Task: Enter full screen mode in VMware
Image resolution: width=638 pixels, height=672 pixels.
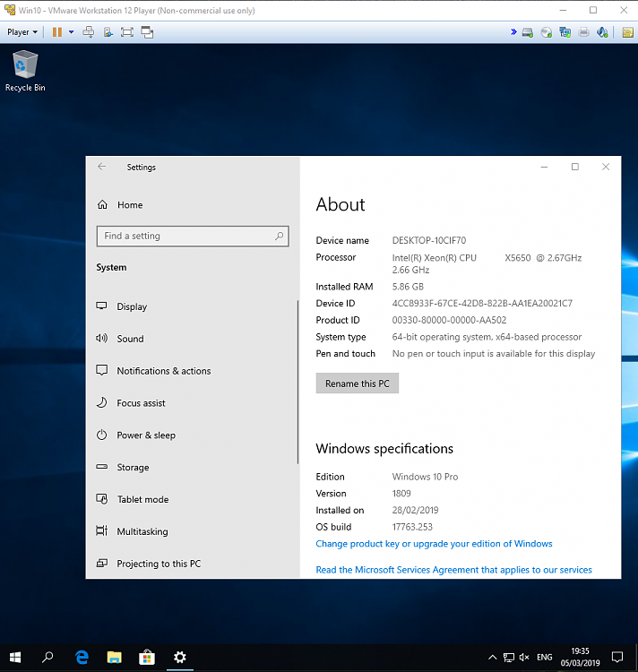Action: pyautogui.click(x=127, y=32)
